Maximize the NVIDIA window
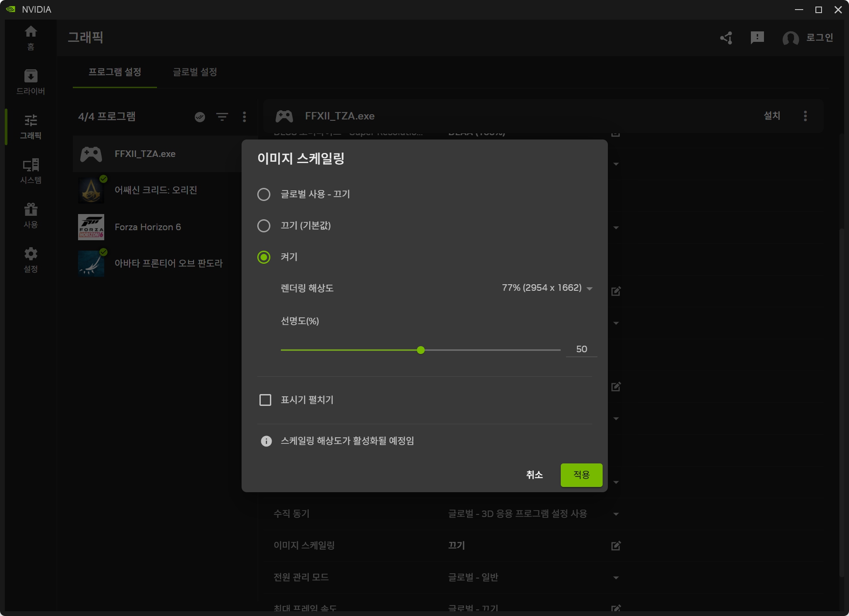The image size is (849, 616). point(818,10)
